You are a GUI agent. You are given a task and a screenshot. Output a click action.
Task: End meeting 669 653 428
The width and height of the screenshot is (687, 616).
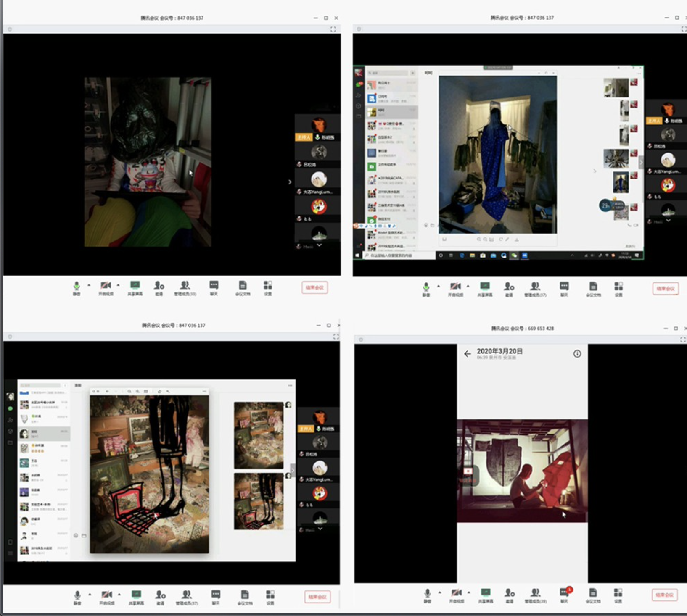click(665, 595)
